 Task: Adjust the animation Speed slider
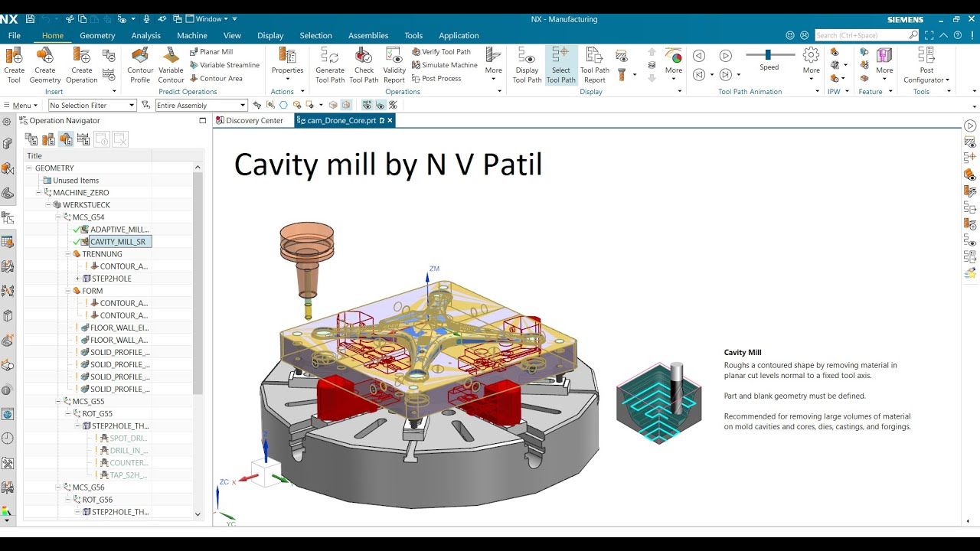click(769, 55)
